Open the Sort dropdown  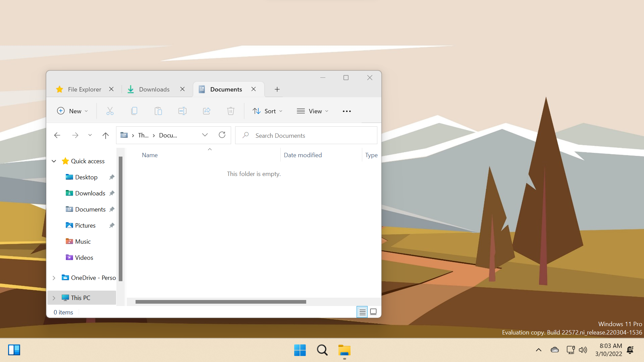(x=267, y=111)
